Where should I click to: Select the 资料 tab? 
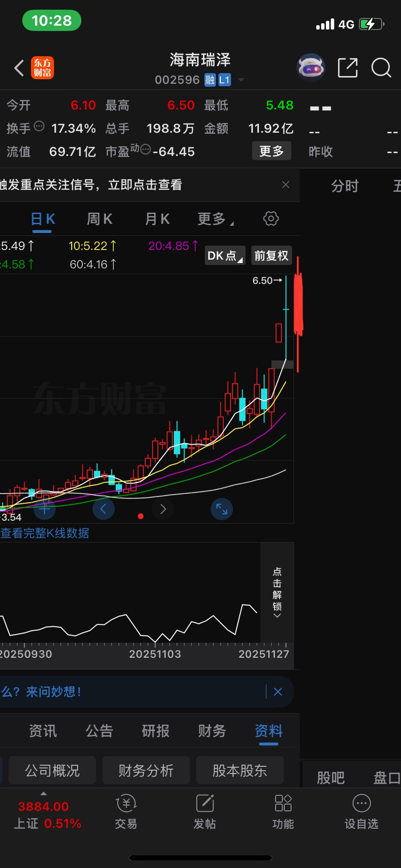tap(268, 731)
